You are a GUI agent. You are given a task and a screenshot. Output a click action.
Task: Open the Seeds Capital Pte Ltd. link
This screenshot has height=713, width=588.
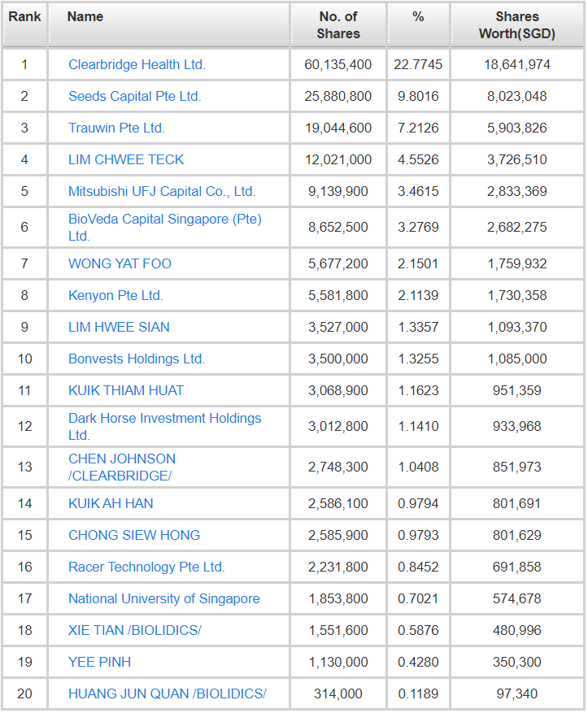(135, 97)
